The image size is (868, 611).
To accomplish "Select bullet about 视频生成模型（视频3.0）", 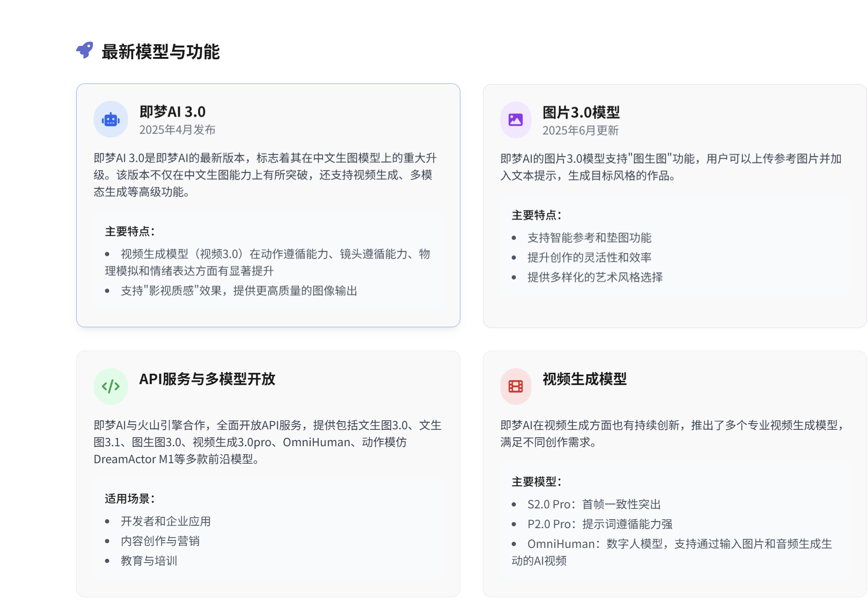I will (x=267, y=263).
